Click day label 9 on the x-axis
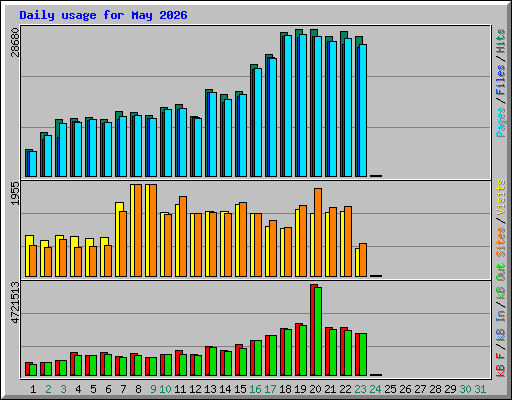 coord(153,389)
